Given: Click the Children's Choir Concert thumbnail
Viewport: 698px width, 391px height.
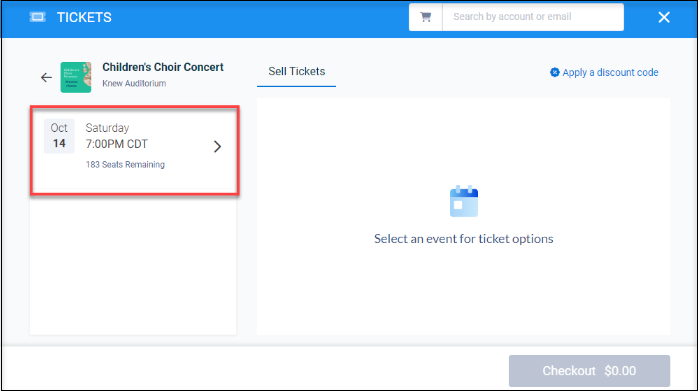Looking at the screenshot, I should tap(76, 77).
